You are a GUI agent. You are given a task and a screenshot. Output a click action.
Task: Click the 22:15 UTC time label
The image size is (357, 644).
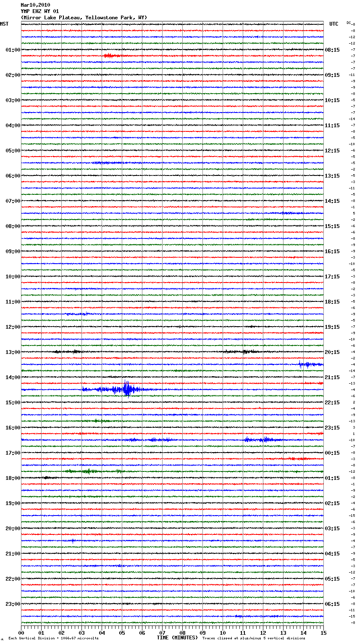(332, 403)
